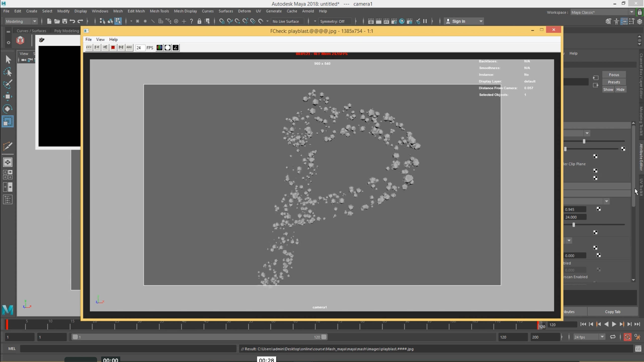Click the Copy Tab button
The image size is (644, 362).
pos(612,312)
